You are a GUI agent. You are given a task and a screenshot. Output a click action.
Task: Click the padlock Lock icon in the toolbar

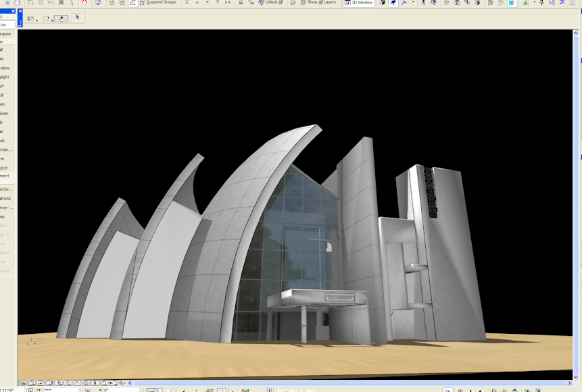coord(241,3)
